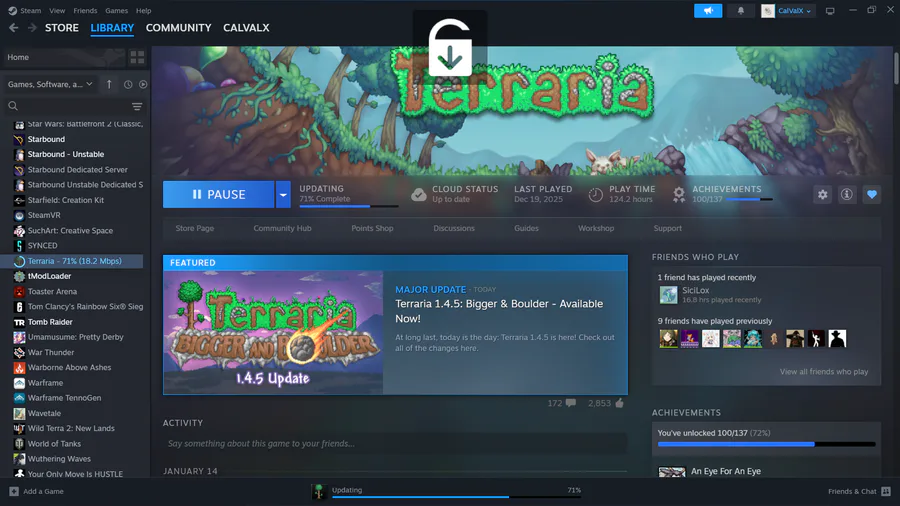
Task: Open dropdown arrow beside PAUSE button
Action: (283, 194)
